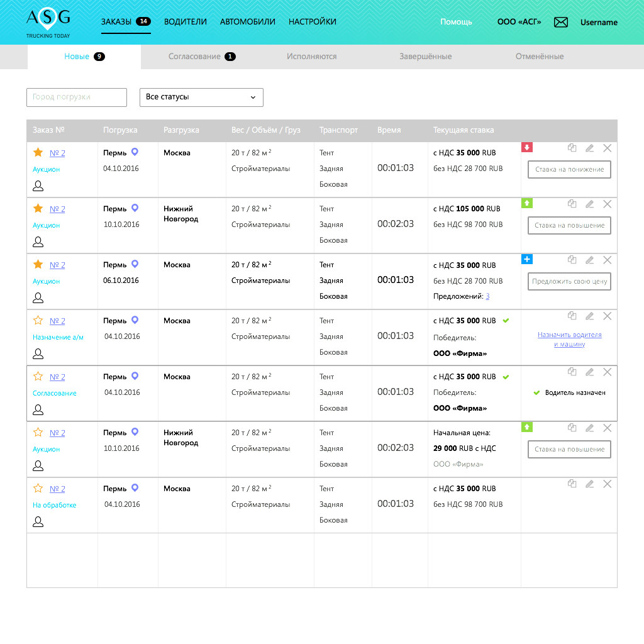Copy the 'Назначение а/м' order
This screenshot has height=644, width=644.
click(572, 316)
